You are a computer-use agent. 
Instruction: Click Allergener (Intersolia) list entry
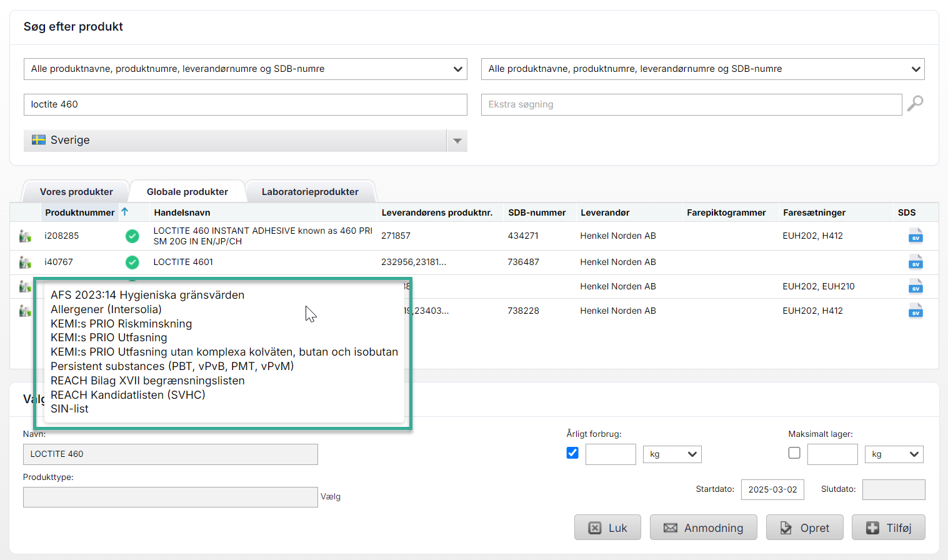[x=106, y=309]
